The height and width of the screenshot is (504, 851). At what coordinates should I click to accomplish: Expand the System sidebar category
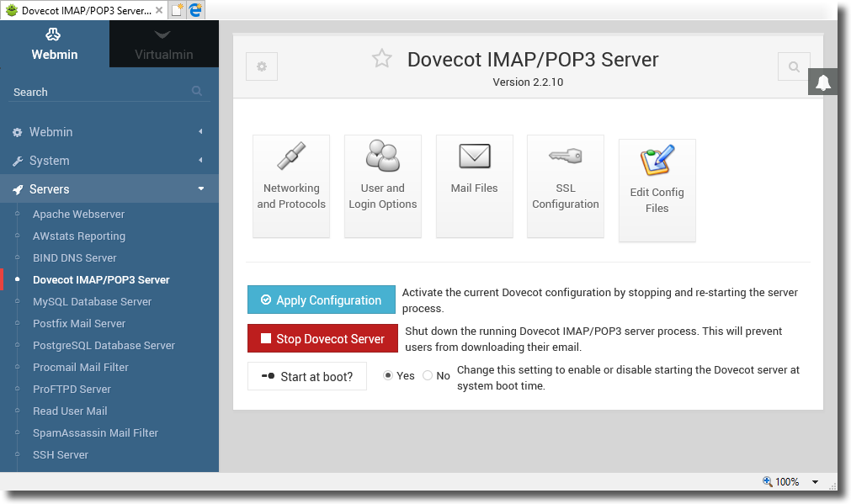click(x=109, y=161)
